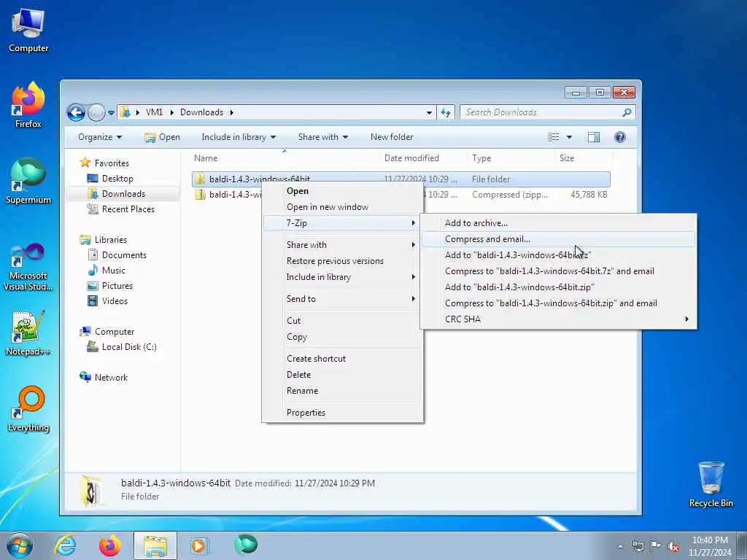Open Properties from the context menu
Screen dimensions: 747x560
343,413
